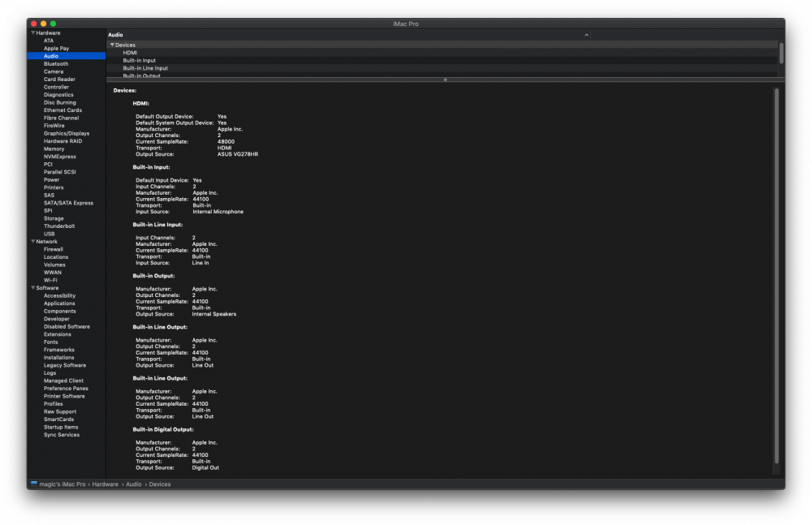Select Controller in the sidebar
This screenshot has height=525, width=812.
coord(57,87)
